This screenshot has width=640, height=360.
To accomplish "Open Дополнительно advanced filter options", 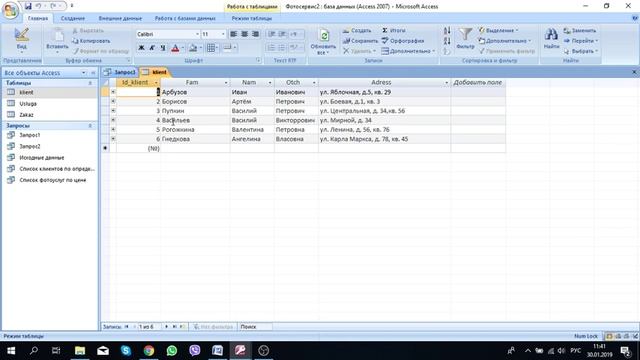I will [505, 41].
